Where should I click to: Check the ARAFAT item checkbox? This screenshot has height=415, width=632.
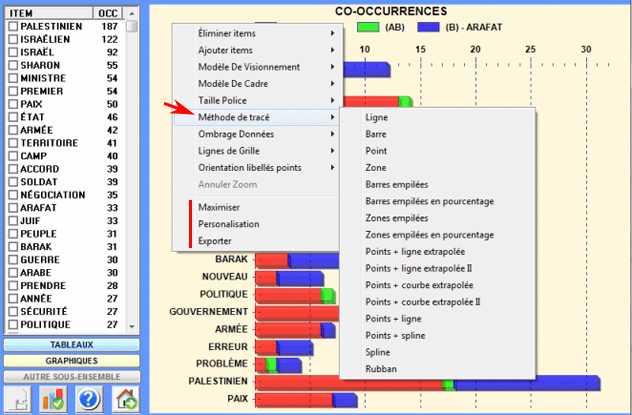coord(13,208)
